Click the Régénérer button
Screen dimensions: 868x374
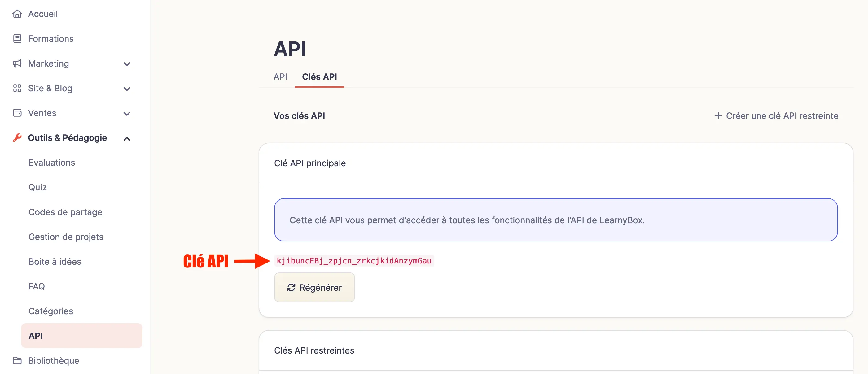click(314, 287)
